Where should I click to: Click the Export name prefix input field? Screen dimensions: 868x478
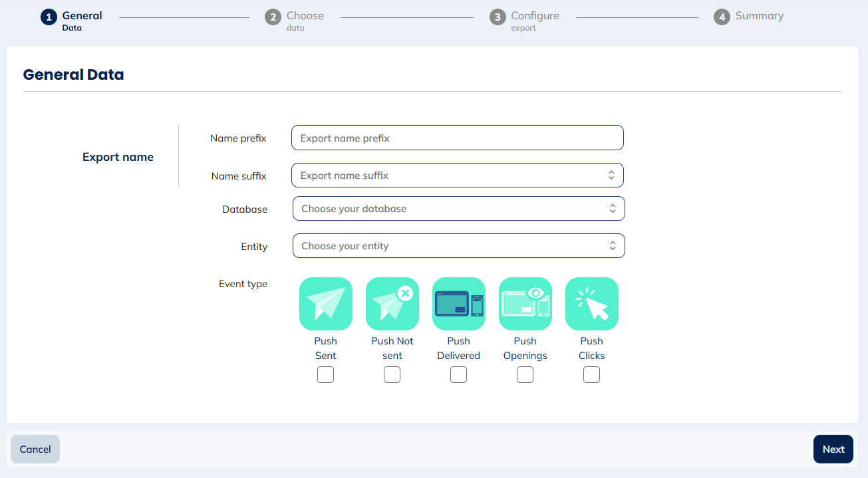[x=457, y=138]
